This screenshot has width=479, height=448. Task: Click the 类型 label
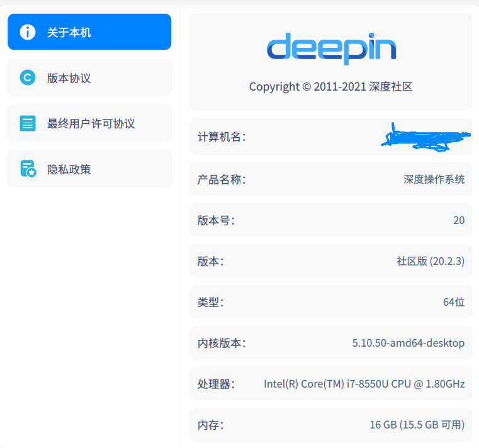click(x=210, y=302)
